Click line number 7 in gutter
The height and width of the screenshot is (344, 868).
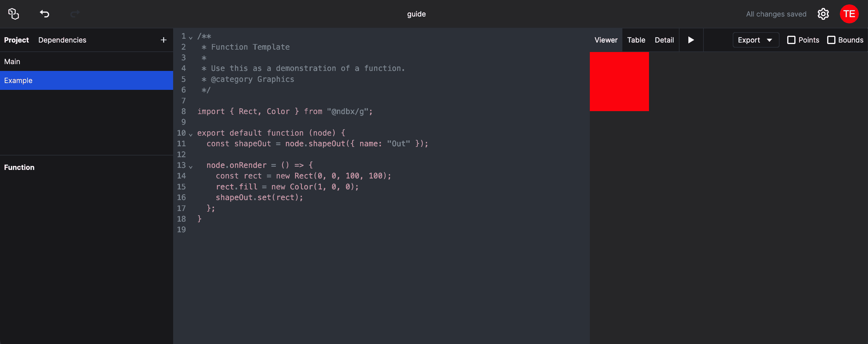click(183, 101)
